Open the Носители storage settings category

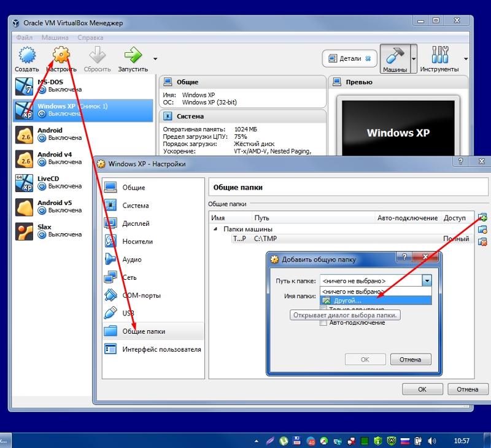[x=153, y=241]
